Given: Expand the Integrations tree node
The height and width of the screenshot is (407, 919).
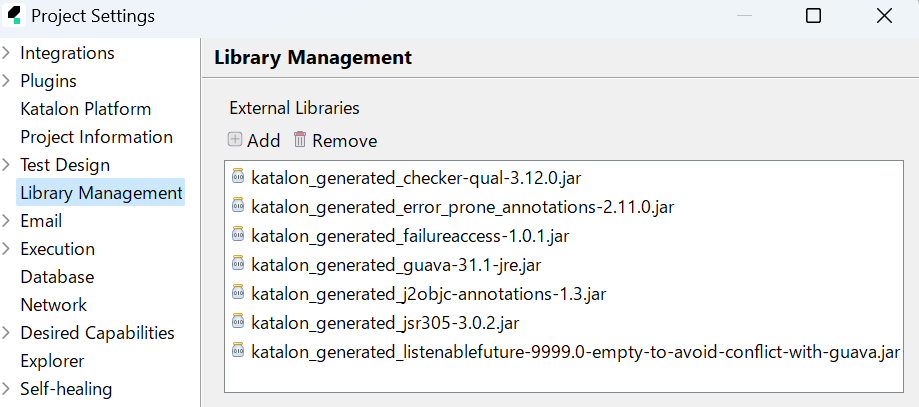Looking at the screenshot, I should (x=7, y=53).
